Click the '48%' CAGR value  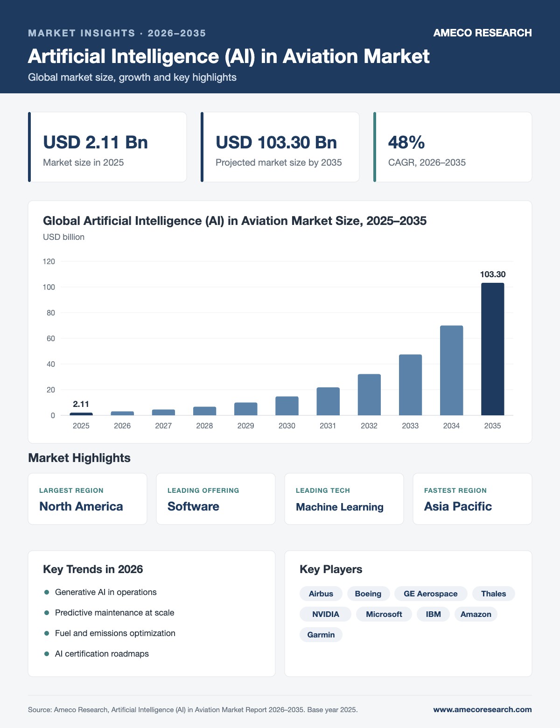pyautogui.click(x=406, y=142)
